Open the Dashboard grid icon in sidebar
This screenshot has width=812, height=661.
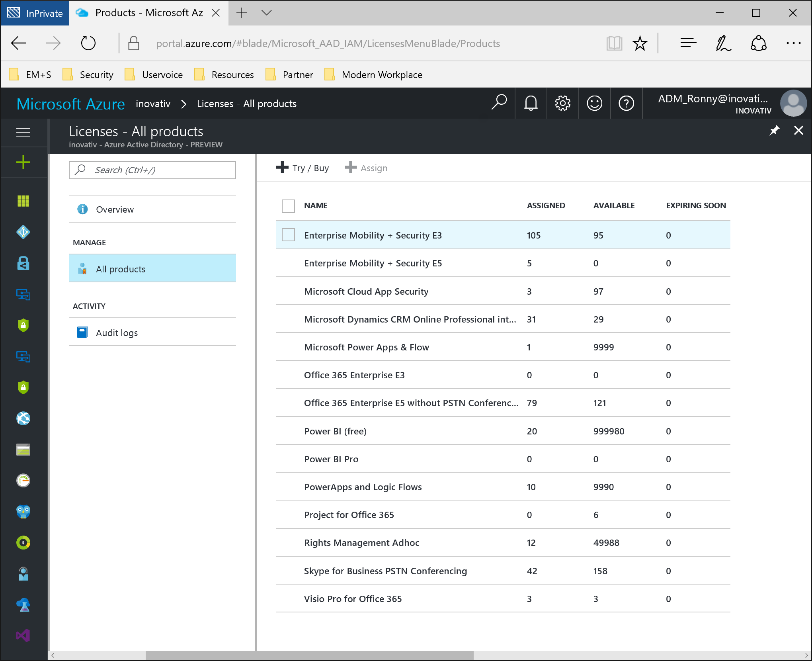(x=23, y=201)
